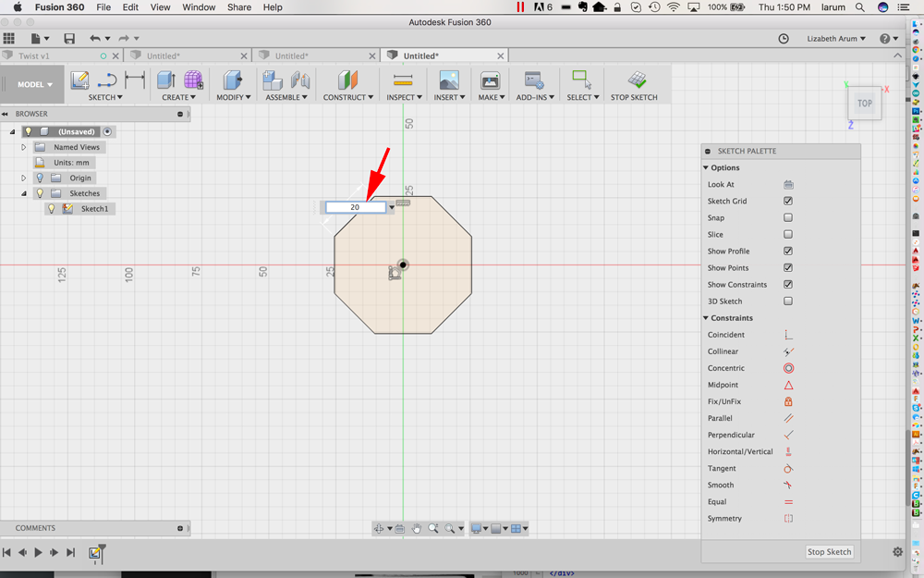Open the File menu
924x578 pixels.
[103, 7]
